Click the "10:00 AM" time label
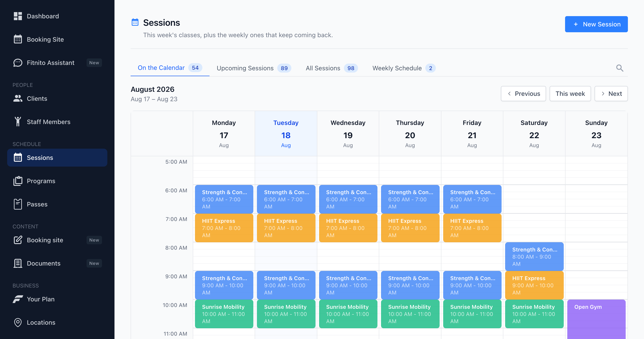 pos(175,305)
